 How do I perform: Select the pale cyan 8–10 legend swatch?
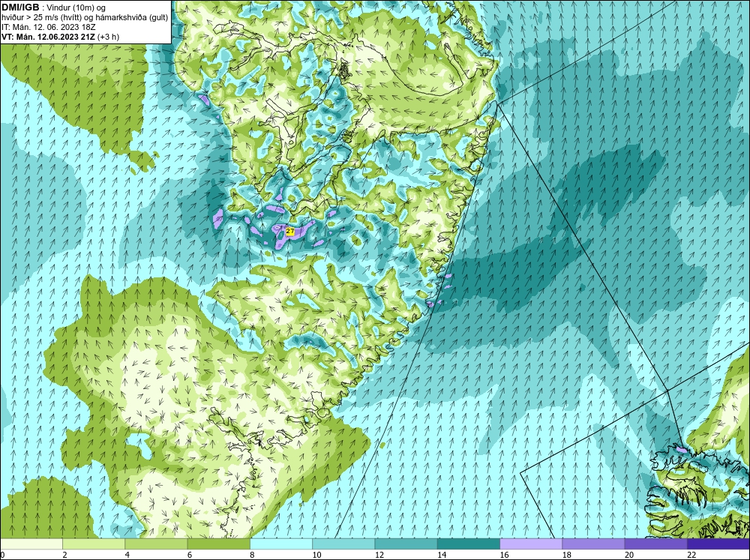281,544
